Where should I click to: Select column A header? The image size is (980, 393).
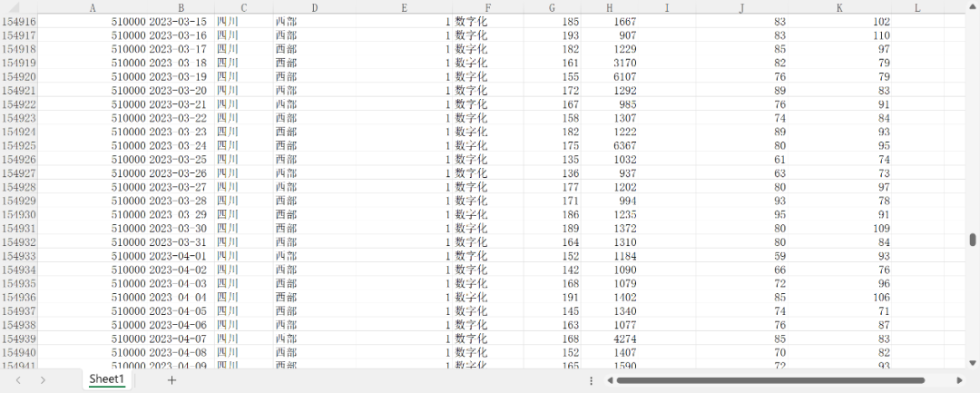(x=93, y=7)
